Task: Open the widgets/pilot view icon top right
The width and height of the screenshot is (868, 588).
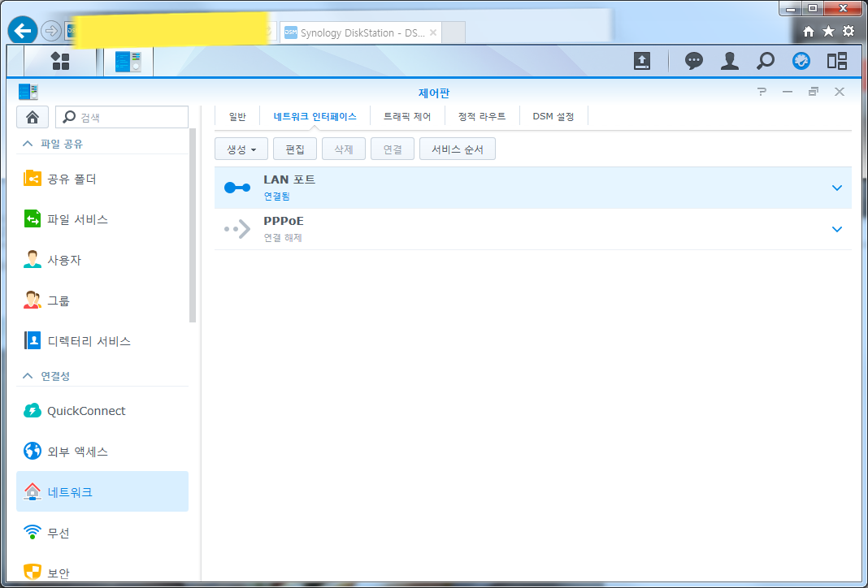Action: coord(837,60)
